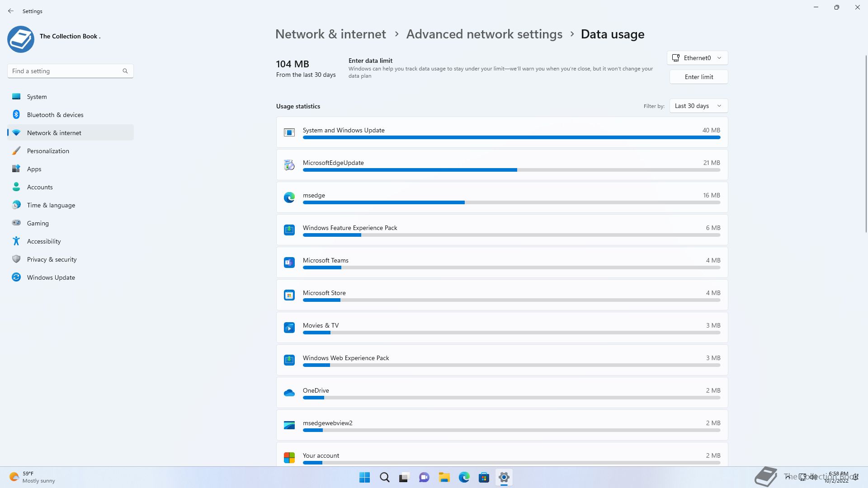Open the Windows Start menu
The height and width of the screenshot is (488, 868).
(364, 477)
